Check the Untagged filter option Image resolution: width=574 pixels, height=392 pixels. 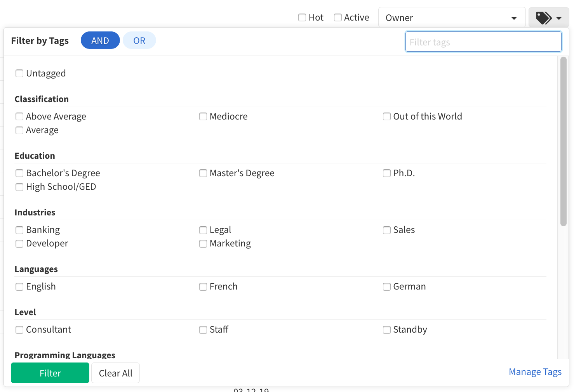pyautogui.click(x=19, y=73)
